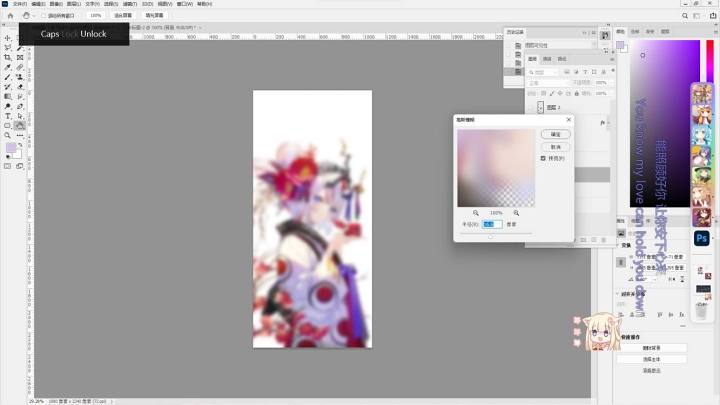
Task: Select the Brush tool
Action: pos(8,77)
